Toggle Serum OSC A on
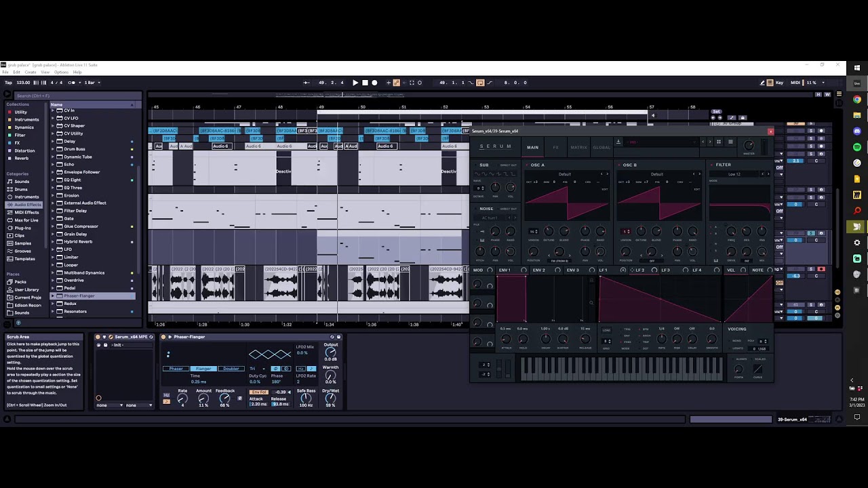Image resolution: width=868 pixels, height=488 pixels. pos(526,165)
